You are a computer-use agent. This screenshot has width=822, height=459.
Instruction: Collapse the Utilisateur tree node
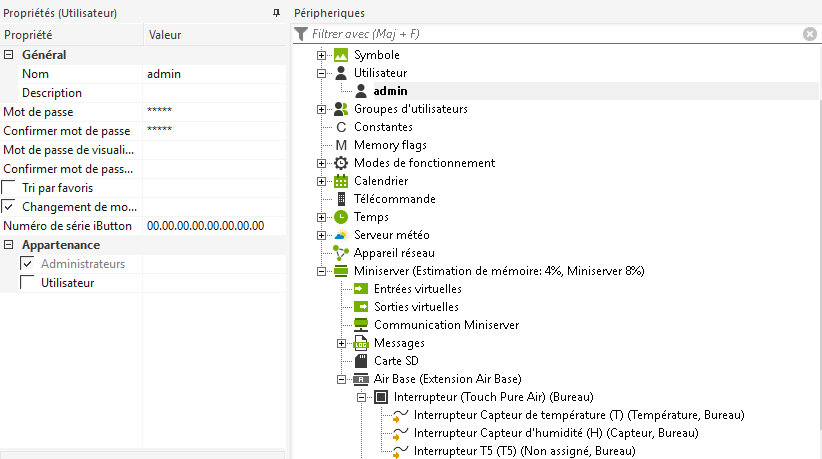click(321, 73)
